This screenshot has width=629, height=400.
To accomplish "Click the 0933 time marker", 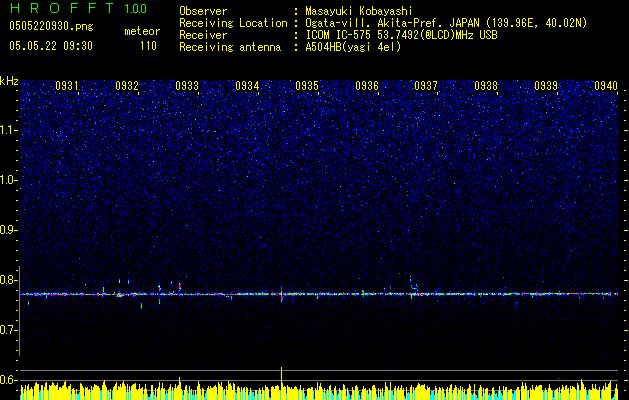I will tap(187, 86).
